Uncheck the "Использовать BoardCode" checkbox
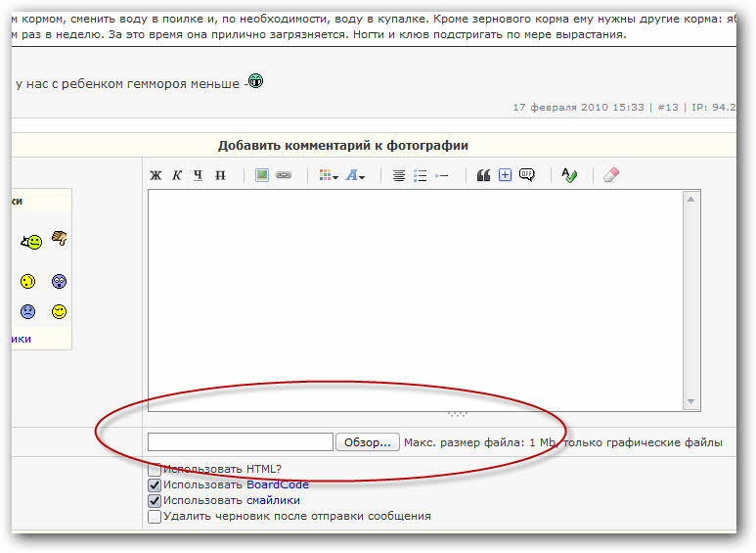756x553 pixels. (x=155, y=484)
